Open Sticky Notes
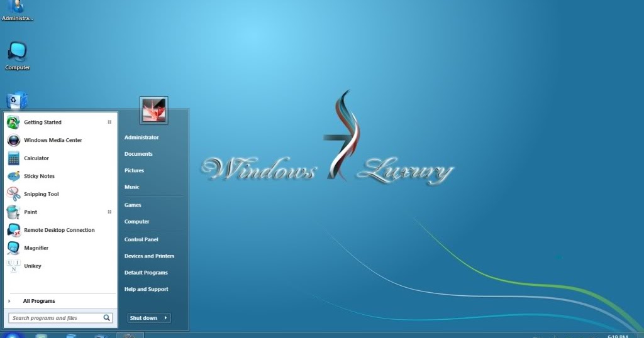The width and height of the screenshot is (644, 338). click(60, 177)
